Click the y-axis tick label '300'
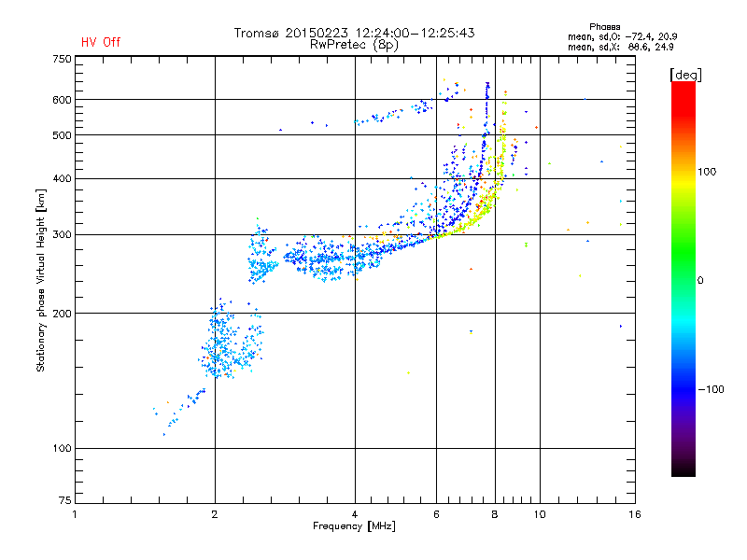Image resolution: width=747 pixels, height=560 pixels. point(62,235)
